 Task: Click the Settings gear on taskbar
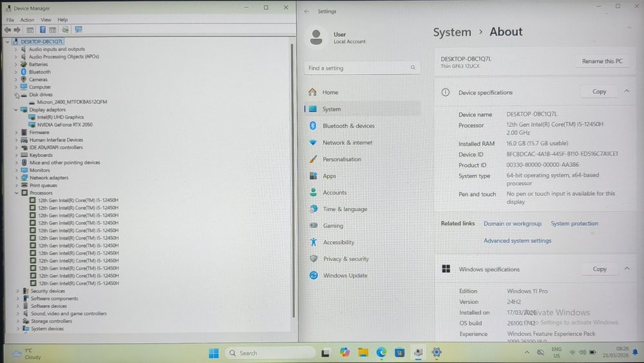click(x=437, y=352)
